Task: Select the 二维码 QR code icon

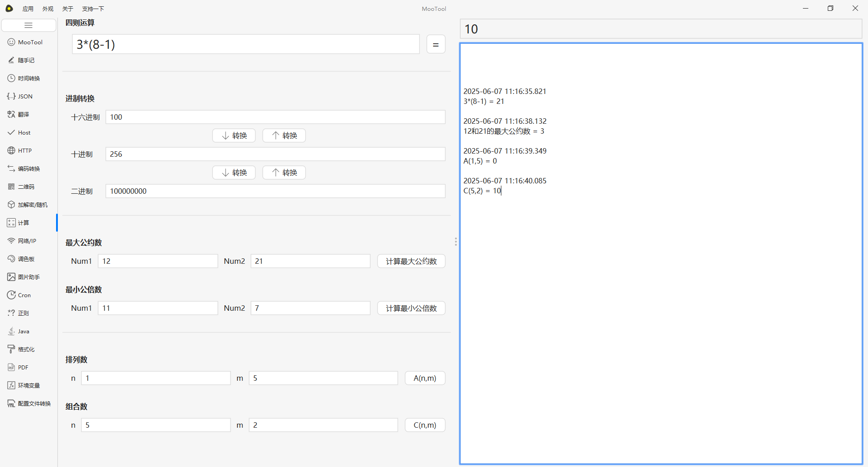Action: click(x=11, y=187)
